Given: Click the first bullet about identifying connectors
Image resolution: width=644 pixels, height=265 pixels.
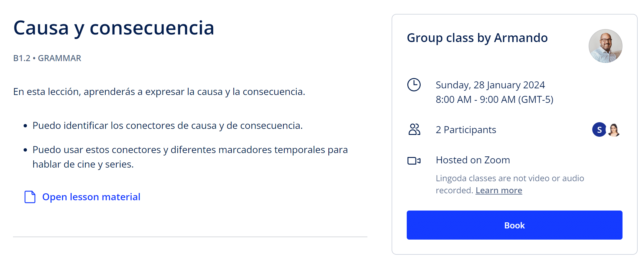Looking at the screenshot, I should tap(168, 126).
